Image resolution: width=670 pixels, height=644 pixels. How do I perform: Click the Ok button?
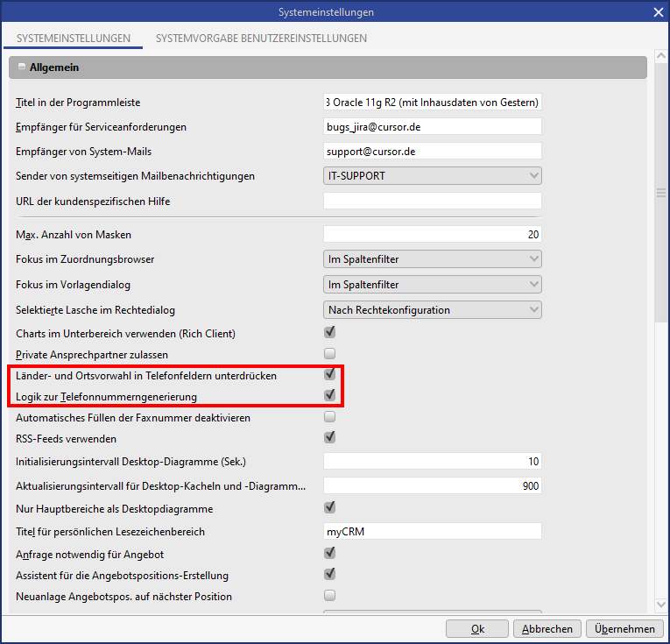point(476,629)
